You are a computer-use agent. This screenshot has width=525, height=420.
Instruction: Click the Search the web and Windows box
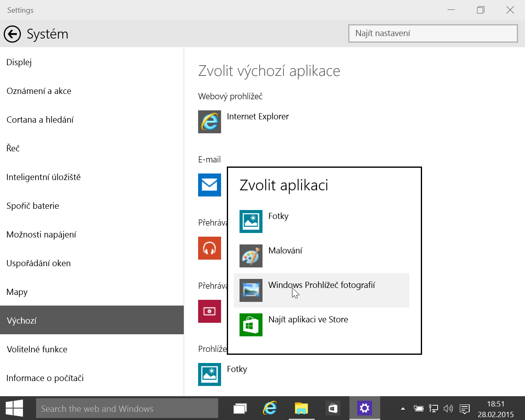pyautogui.click(x=127, y=409)
